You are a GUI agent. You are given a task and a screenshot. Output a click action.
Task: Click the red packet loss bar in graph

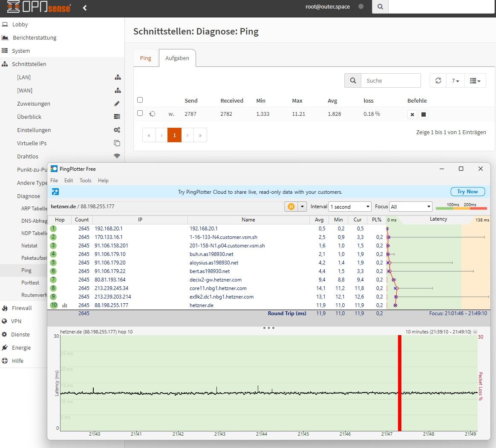pyautogui.click(x=400, y=383)
